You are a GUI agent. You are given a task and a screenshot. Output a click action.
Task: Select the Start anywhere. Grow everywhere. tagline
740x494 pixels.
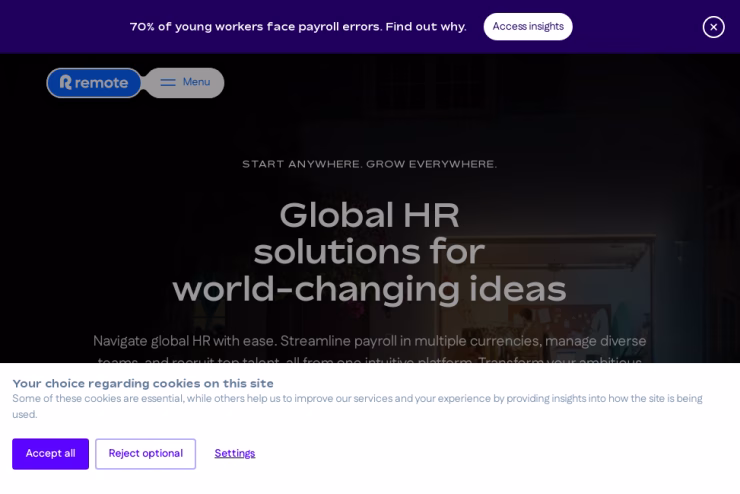click(370, 164)
